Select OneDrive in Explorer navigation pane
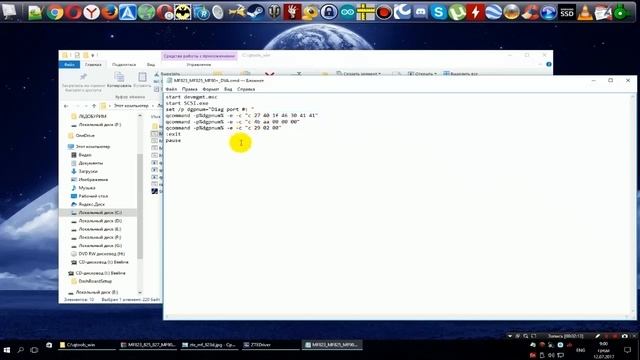The width and height of the screenshot is (640, 360). tap(85, 136)
